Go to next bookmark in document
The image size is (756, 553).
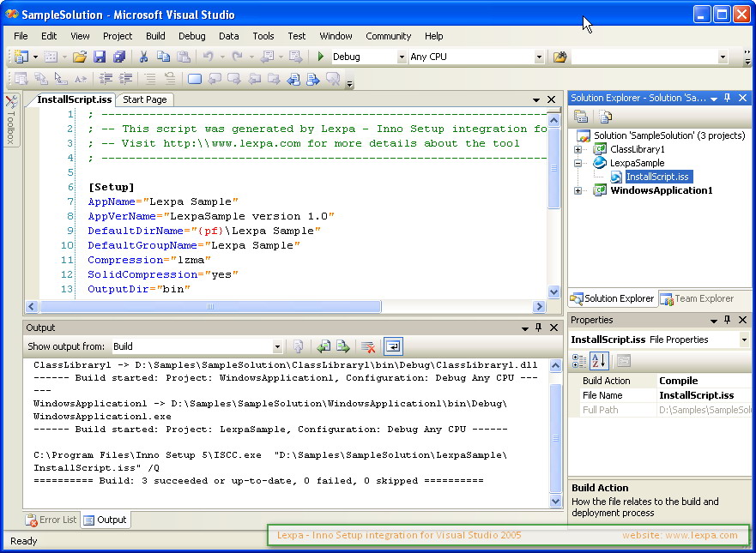(x=234, y=79)
